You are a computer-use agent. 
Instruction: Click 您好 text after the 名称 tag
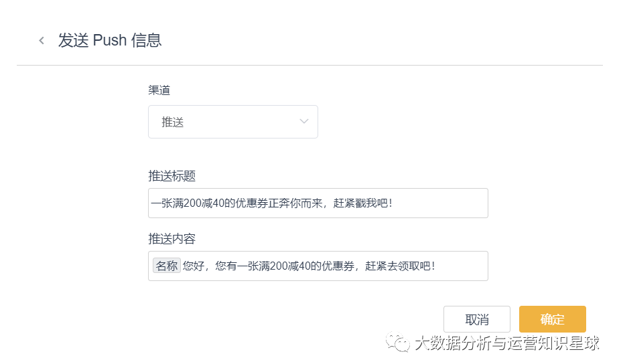(194, 266)
